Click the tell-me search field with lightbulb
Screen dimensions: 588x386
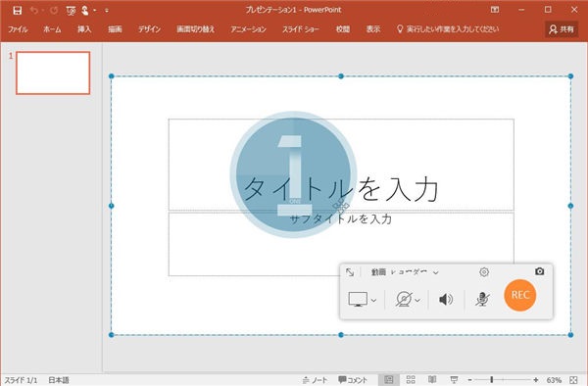pos(448,29)
